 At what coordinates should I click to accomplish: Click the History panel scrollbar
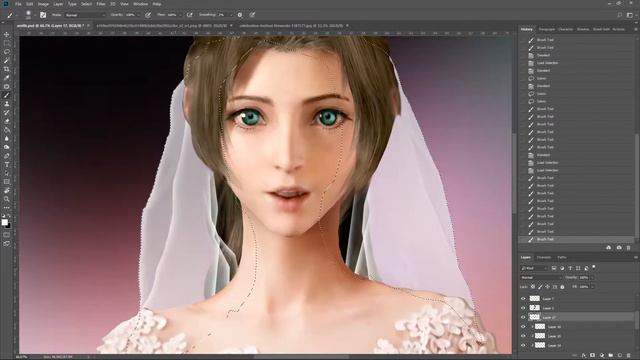click(x=637, y=186)
